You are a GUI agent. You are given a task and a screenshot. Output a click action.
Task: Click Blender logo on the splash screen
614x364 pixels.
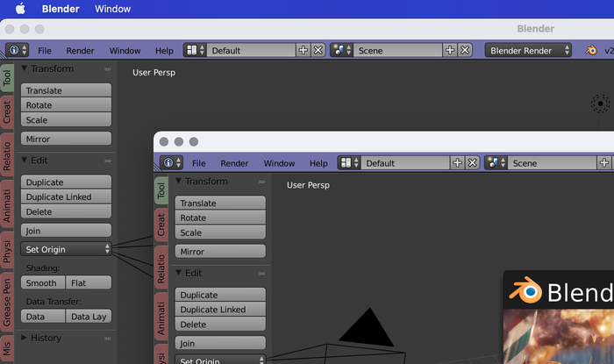[x=526, y=290]
